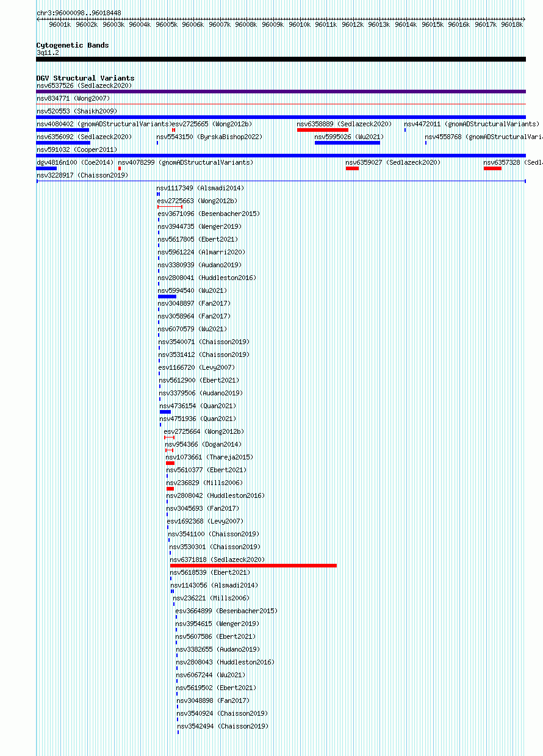Select nsv6371818 (Sedlazeck2020) label
Viewport: 543px width, 756px height.
coord(217,560)
